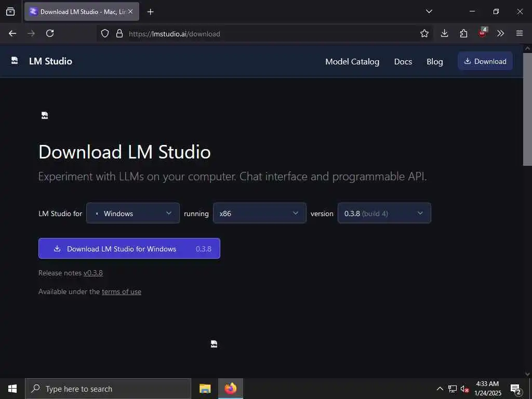Click the Download LM Studio heading
Screen dimensions: 532x399
point(125,152)
